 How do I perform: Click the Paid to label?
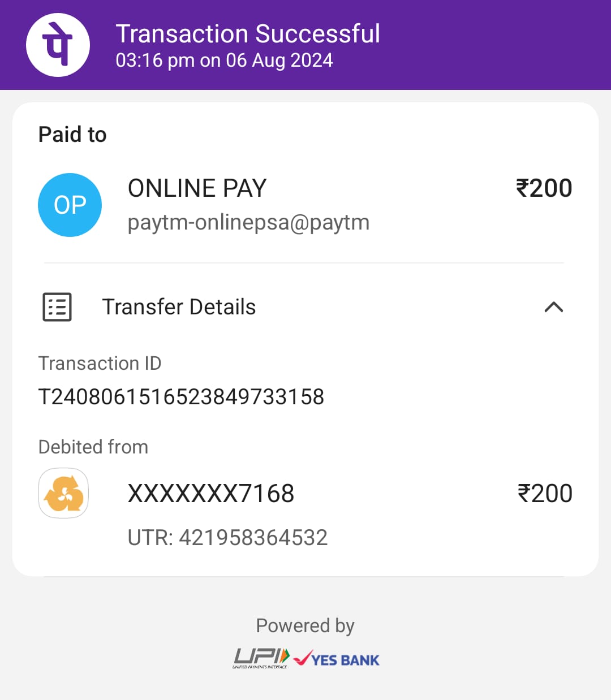coord(72,135)
